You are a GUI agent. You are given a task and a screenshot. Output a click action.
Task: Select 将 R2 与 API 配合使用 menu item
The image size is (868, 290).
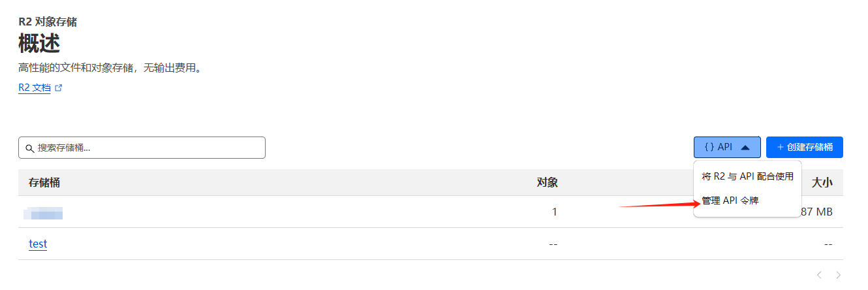pyautogui.click(x=747, y=176)
